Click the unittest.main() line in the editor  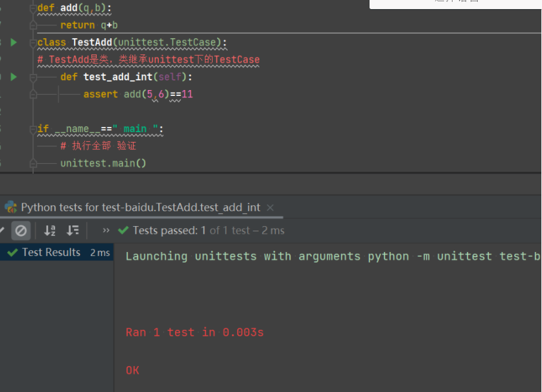click(x=103, y=163)
